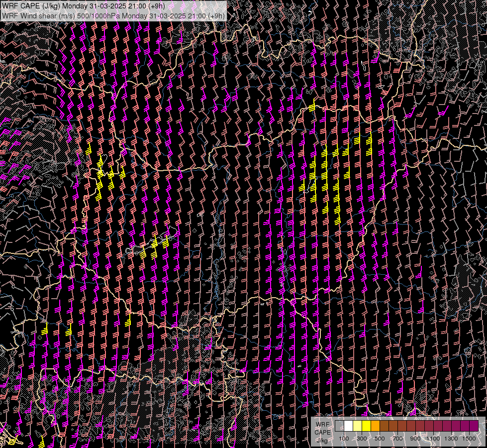The height and width of the screenshot is (448, 487).
Task: Click the legend value '1300'
Action: (451, 439)
